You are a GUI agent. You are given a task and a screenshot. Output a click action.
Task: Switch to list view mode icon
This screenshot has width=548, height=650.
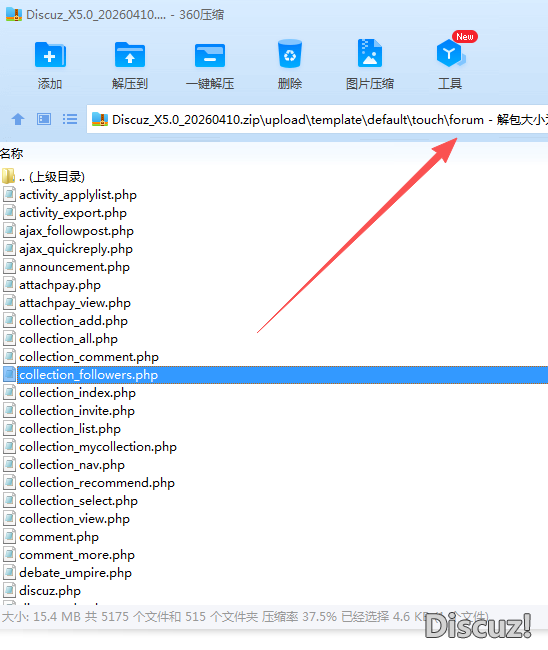coord(70,119)
